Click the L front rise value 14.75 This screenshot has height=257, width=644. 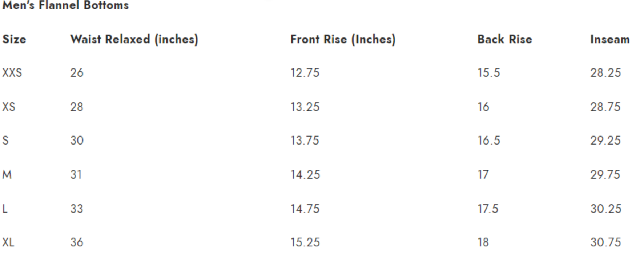[x=305, y=209]
